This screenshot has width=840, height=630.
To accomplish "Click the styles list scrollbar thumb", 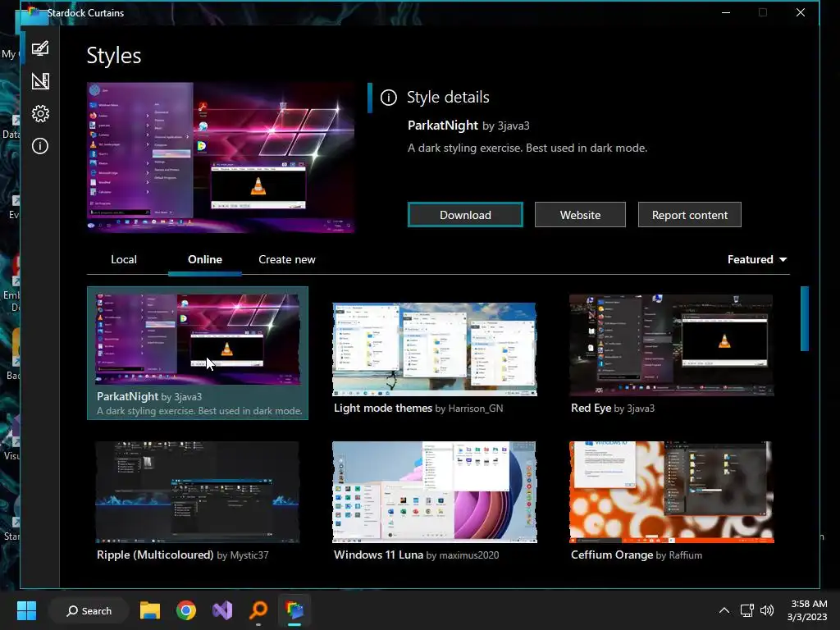I will tap(804, 319).
